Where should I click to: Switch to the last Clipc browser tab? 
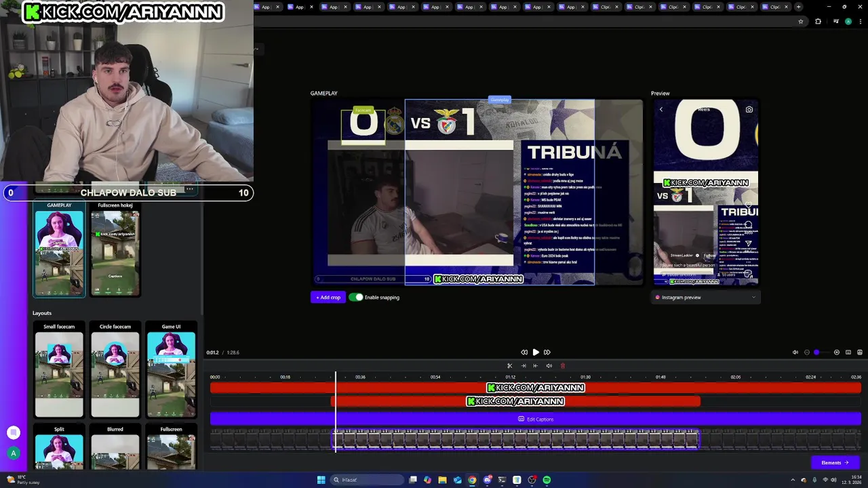[x=774, y=7]
